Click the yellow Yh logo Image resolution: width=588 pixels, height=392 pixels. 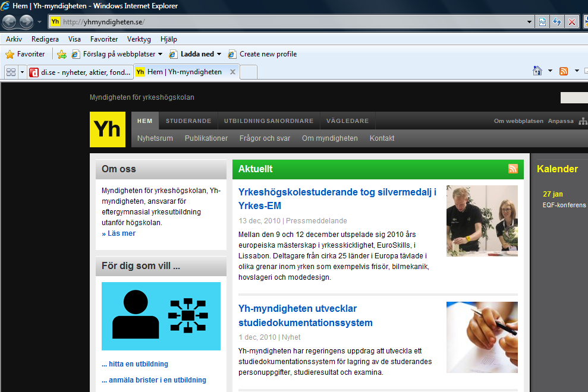[x=108, y=129]
